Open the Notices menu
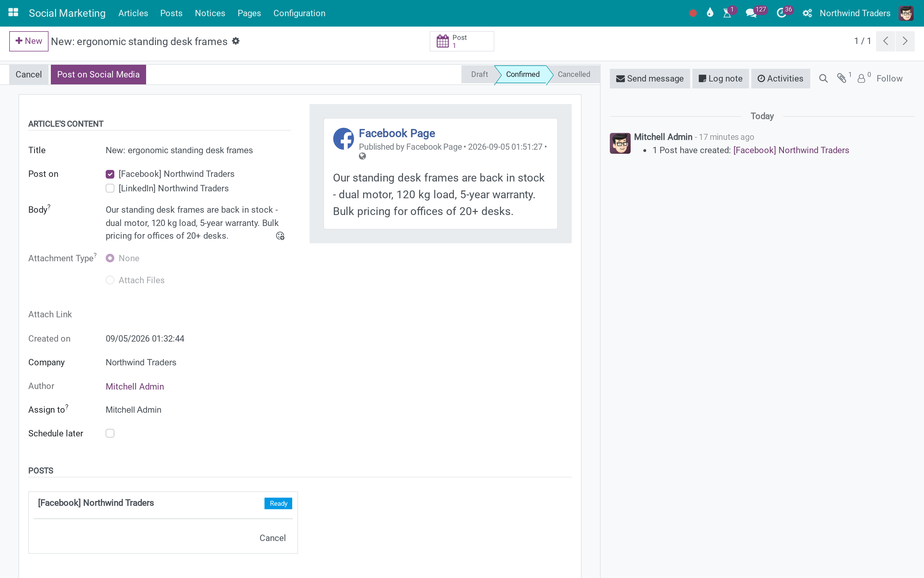Image resolution: width=924 pixels, height=578 pixels. 210,13
